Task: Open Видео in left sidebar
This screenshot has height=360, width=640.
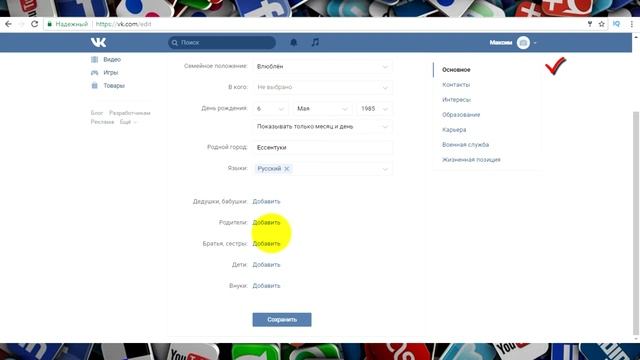Action: (x=112, y=60)
